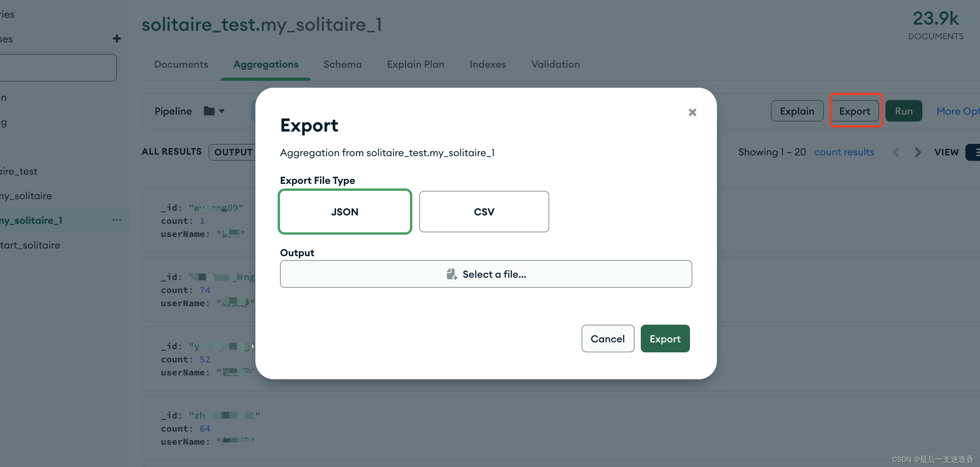Select JSON export file type
980x467 pixels.
tap(345, 212)
